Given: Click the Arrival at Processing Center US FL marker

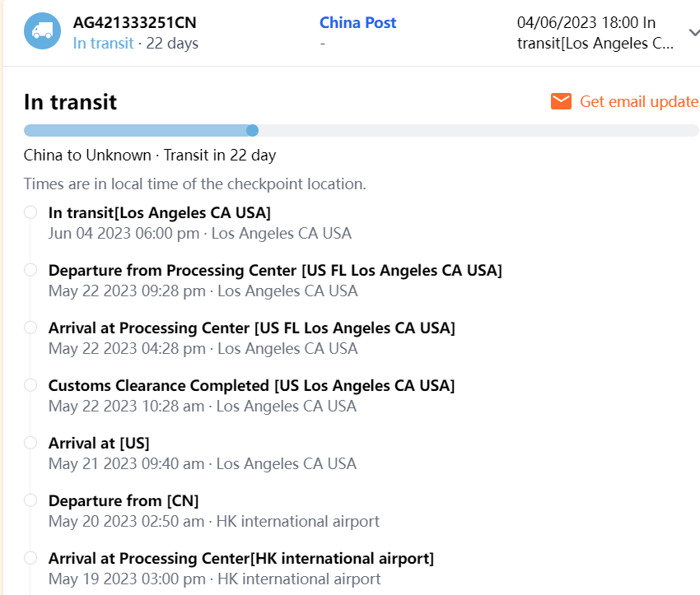Looking at the screenshot, I should click(30, 328).
